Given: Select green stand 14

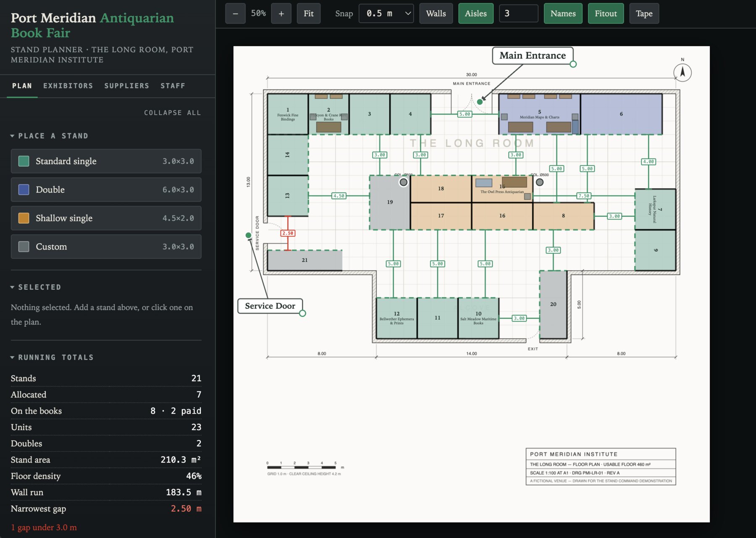Looking at the screenshot, I should coord(288,155).
